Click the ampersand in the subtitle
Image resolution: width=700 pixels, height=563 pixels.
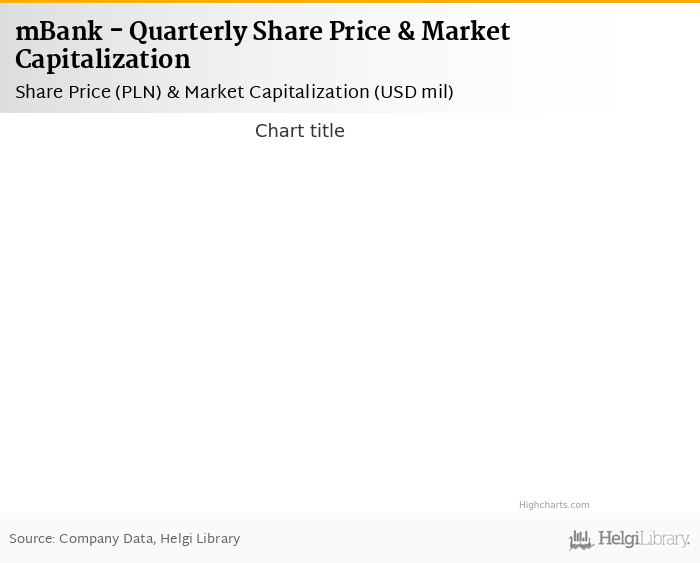point(172,92)
